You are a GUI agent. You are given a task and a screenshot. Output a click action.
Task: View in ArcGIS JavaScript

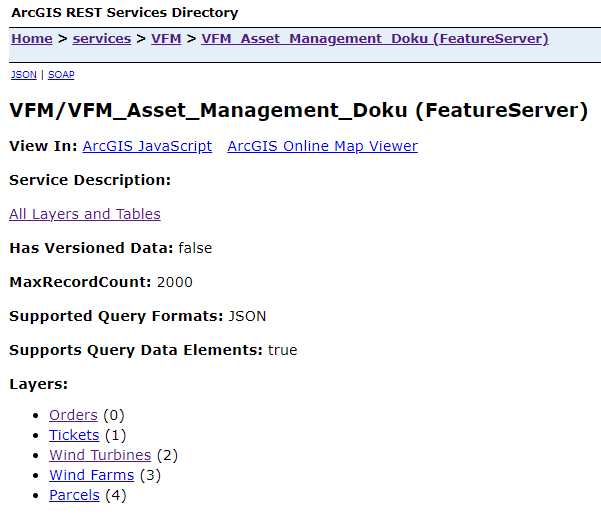(x=147, y=146)
